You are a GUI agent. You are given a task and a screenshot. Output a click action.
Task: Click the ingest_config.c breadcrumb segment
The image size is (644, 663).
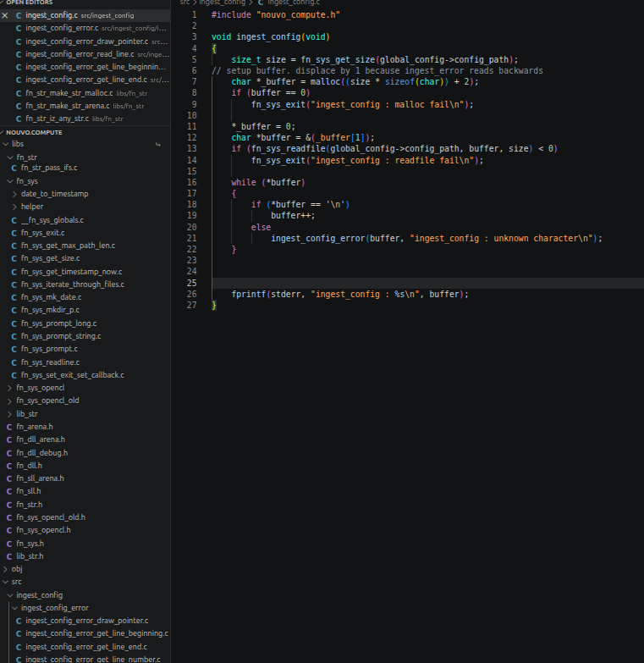294,3
